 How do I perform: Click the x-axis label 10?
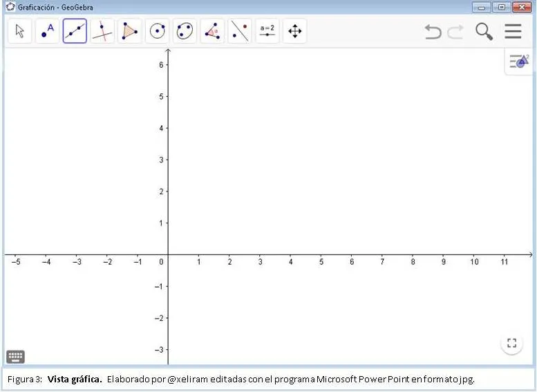click(x=474, y=262)
